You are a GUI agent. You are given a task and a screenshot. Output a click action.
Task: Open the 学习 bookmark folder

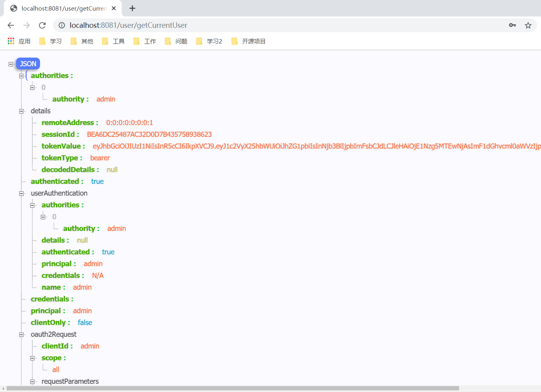coord(51,41)
